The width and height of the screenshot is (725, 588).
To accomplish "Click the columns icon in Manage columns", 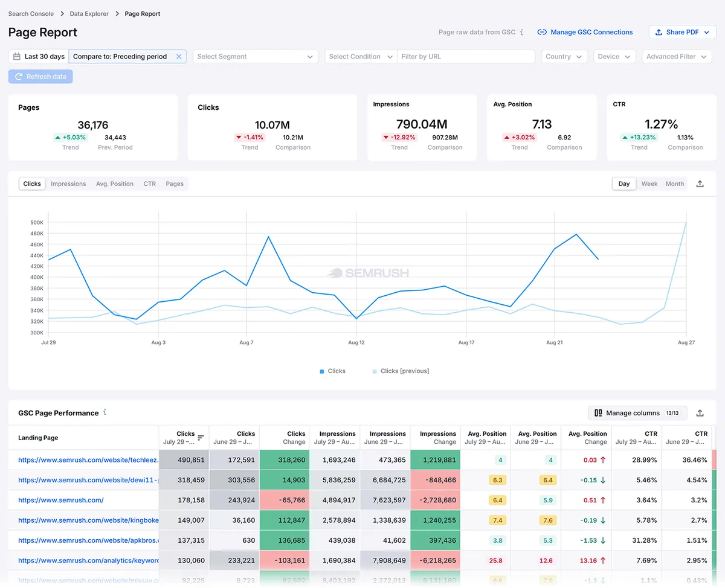I will 598,413.
